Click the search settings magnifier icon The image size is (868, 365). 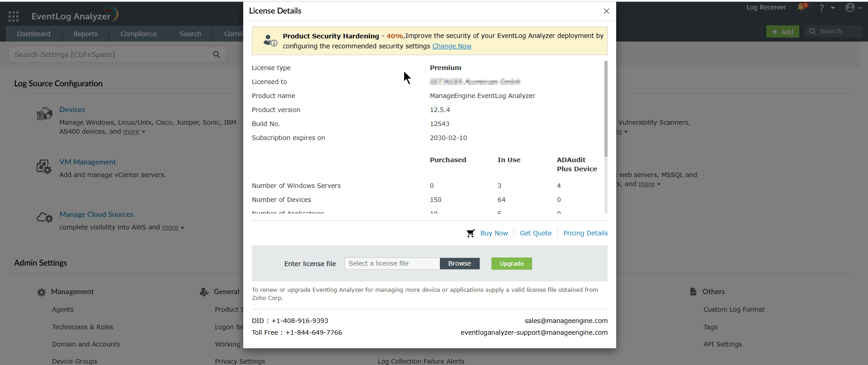click(x=217, y=55)
